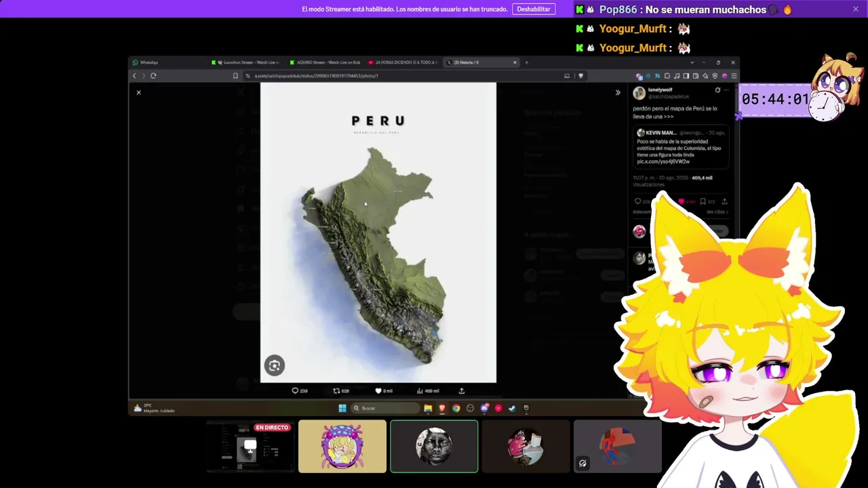Select the EN DIRECTO stream thumbnail
The image size is (868, 488).
250,447
